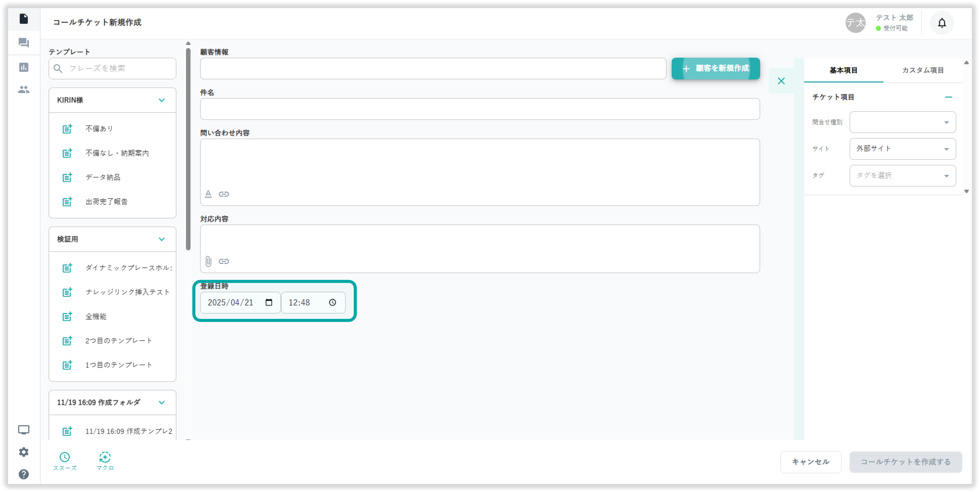Open the calendar date picker icon

point(269,302)
